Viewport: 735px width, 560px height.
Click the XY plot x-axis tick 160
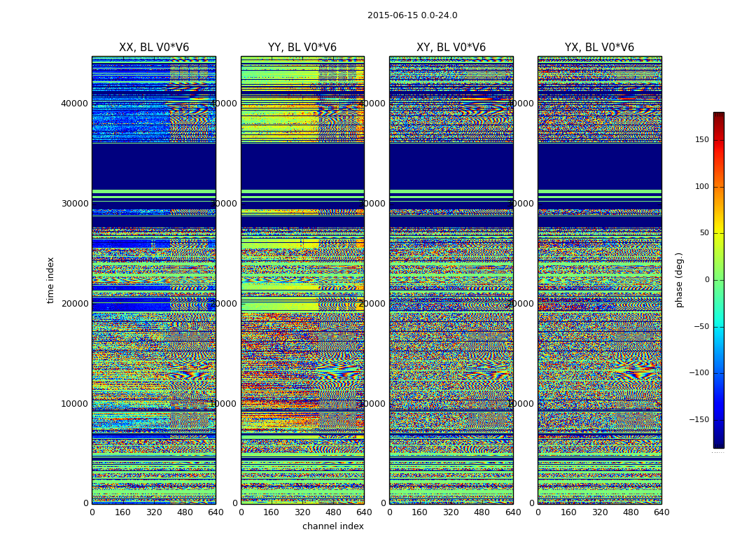[x=420, y=512]
